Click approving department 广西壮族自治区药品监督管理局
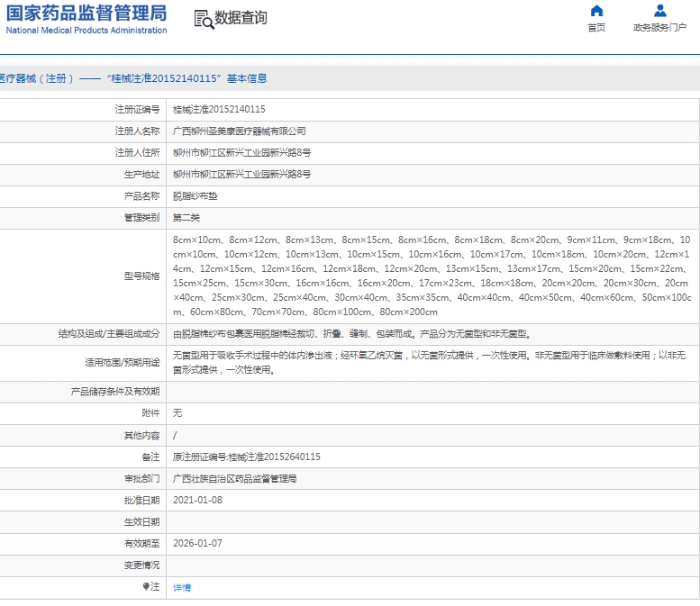 tap(235, 479)
